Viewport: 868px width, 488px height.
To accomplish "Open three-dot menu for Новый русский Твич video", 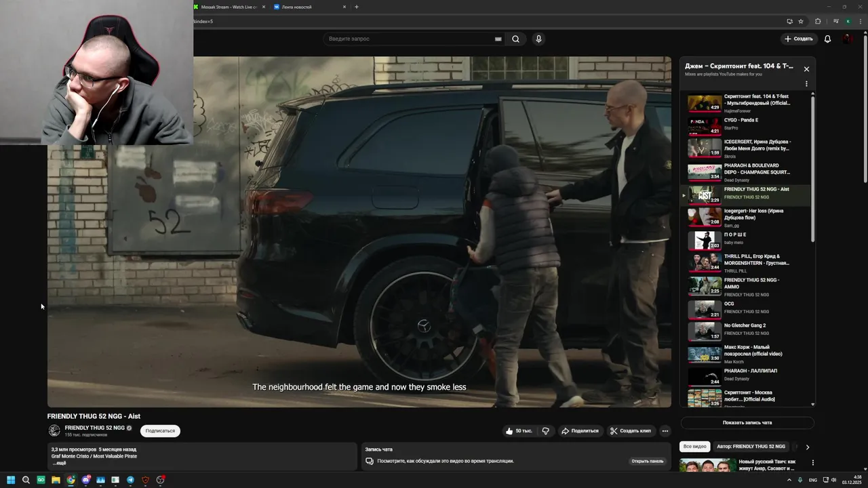I will point(812,463).
